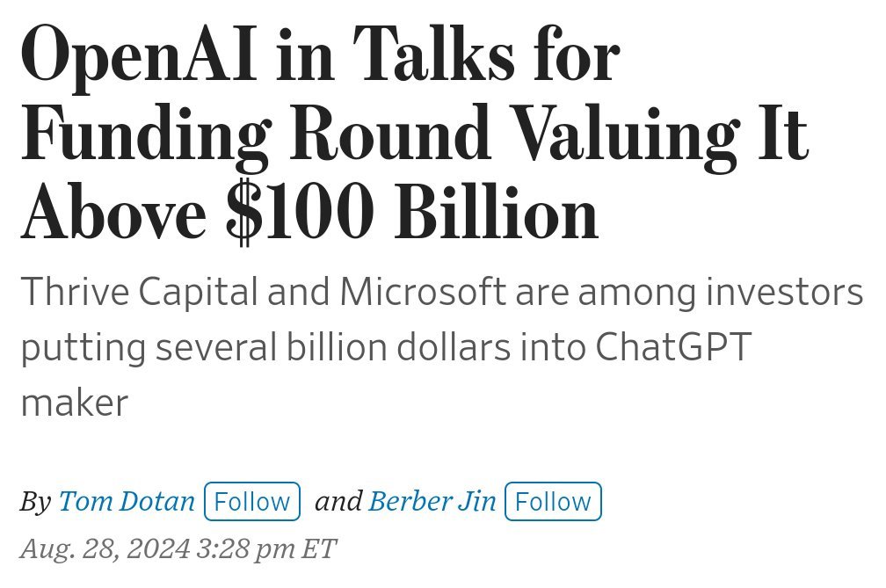Click the "3:28 pm ET" publication time
Image resolution: width=886 pixels, height=588 pixels.
pyautogui.click(x=267, y=548)
